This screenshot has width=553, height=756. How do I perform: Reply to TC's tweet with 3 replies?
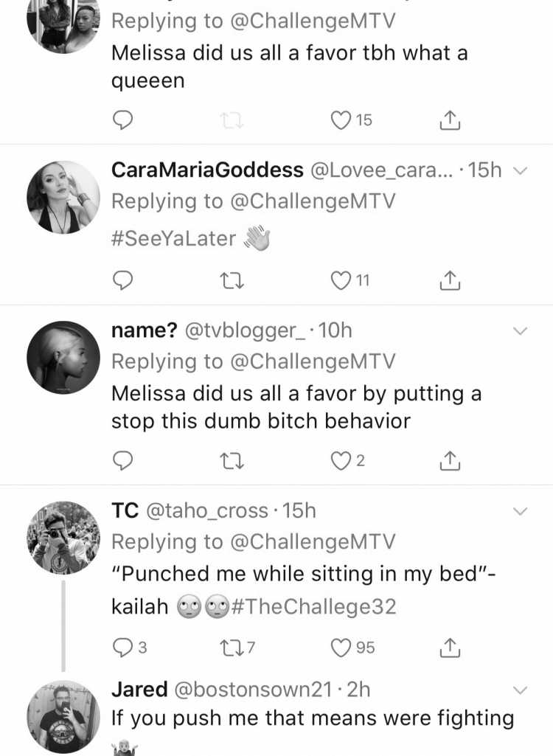(122, 648)
